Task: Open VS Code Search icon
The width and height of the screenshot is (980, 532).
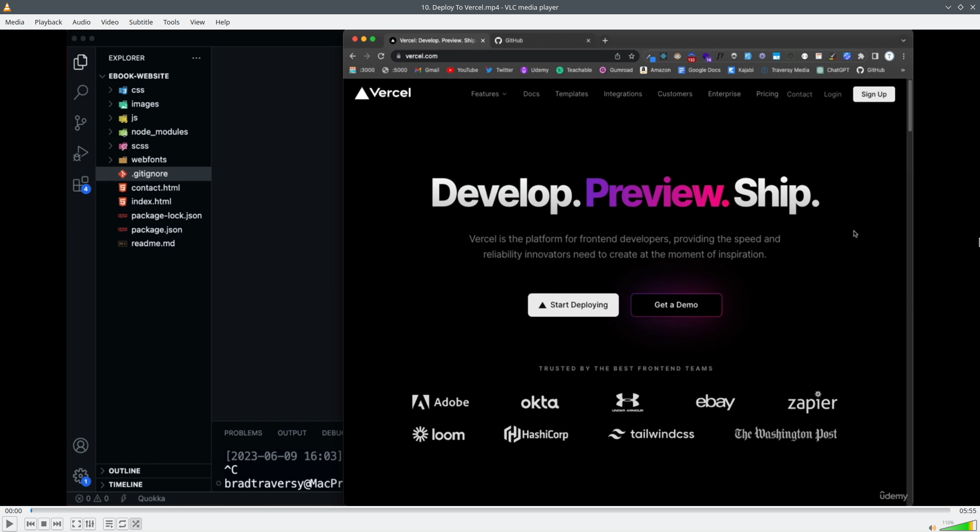Action: (81, 92)
